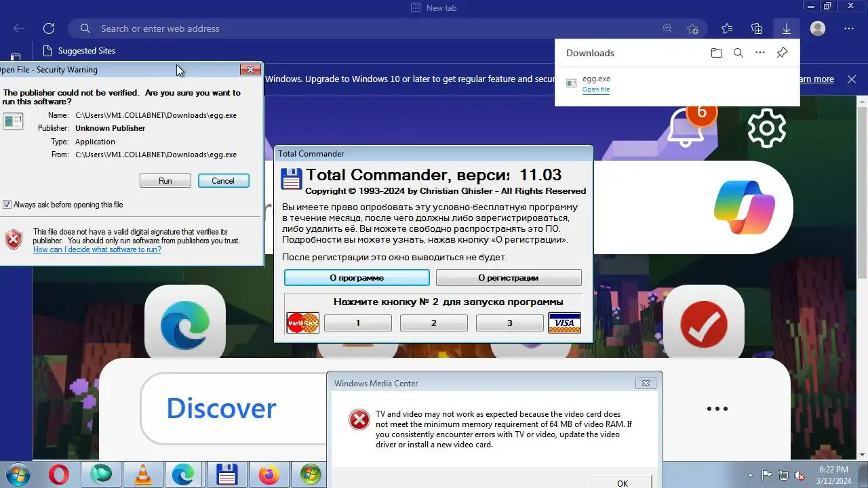
Task: Click the О программе button
Action: click(x=357, y=277)
